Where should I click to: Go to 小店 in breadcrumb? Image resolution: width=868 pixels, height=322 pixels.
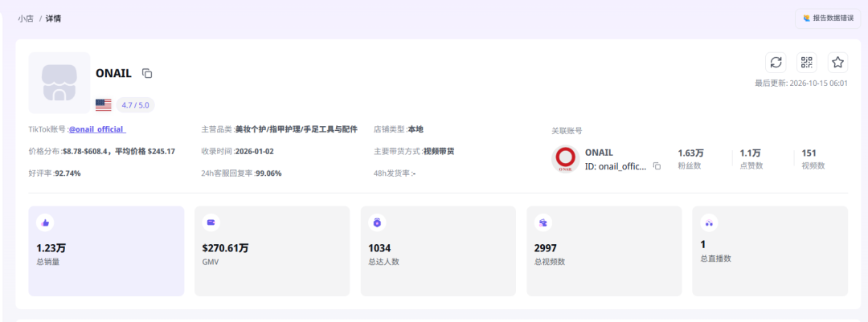(26, 18)
